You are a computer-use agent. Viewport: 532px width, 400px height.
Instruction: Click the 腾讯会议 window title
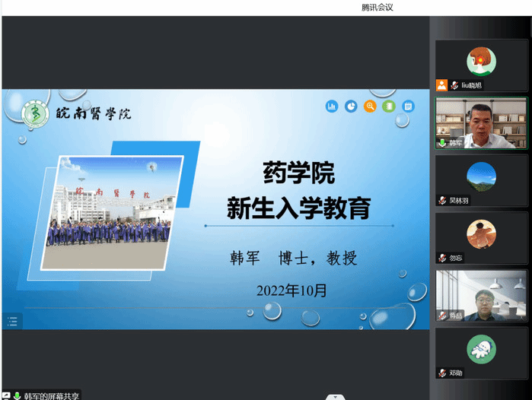(x=377, y=7)
